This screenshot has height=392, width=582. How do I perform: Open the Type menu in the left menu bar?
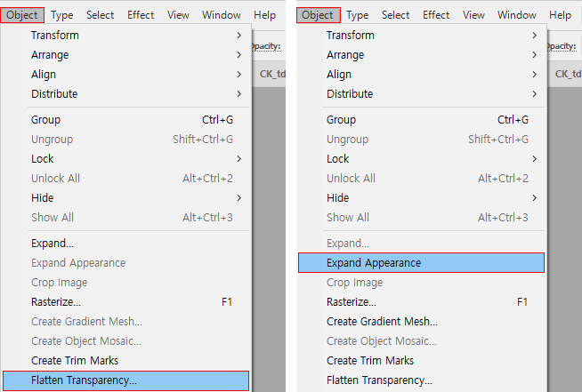tap(62, 14)
